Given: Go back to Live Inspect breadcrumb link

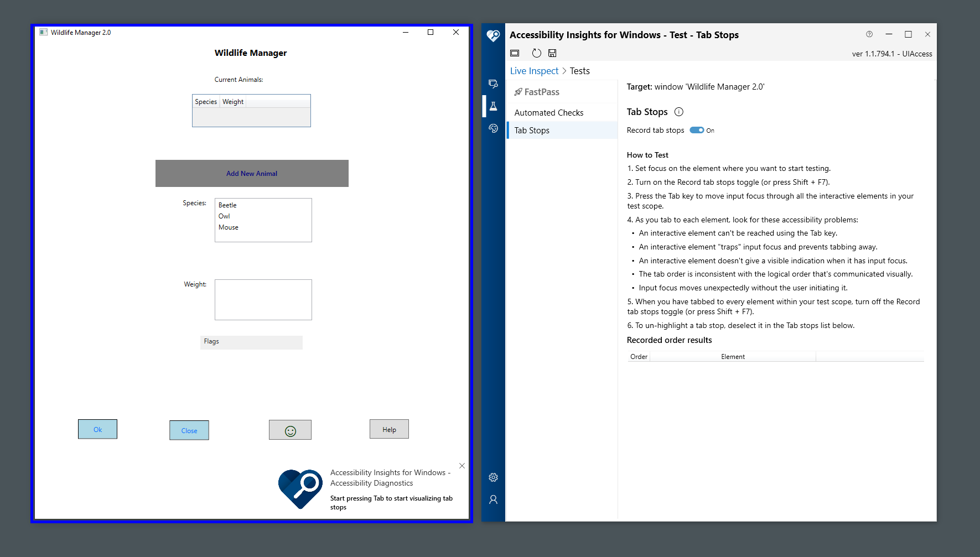Looking at the screenshot, I should click(x=534, y=71).
